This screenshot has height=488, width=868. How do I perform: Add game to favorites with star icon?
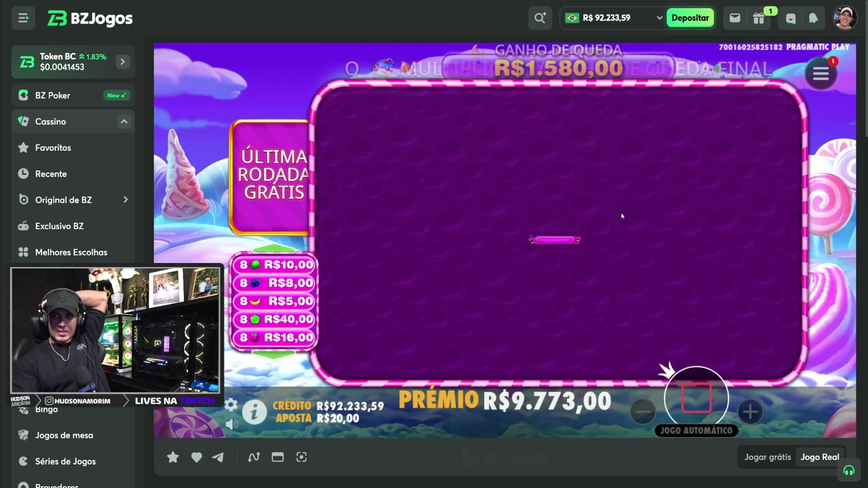click(173, 457)
